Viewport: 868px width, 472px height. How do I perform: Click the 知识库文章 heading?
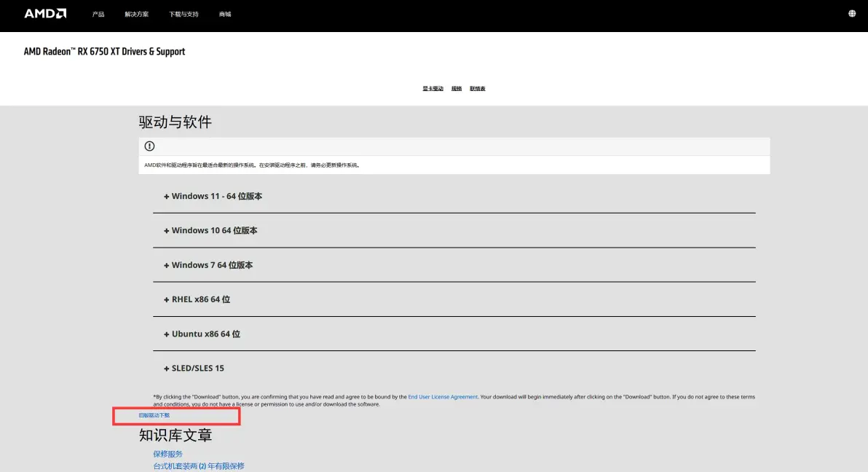point(175,436)
